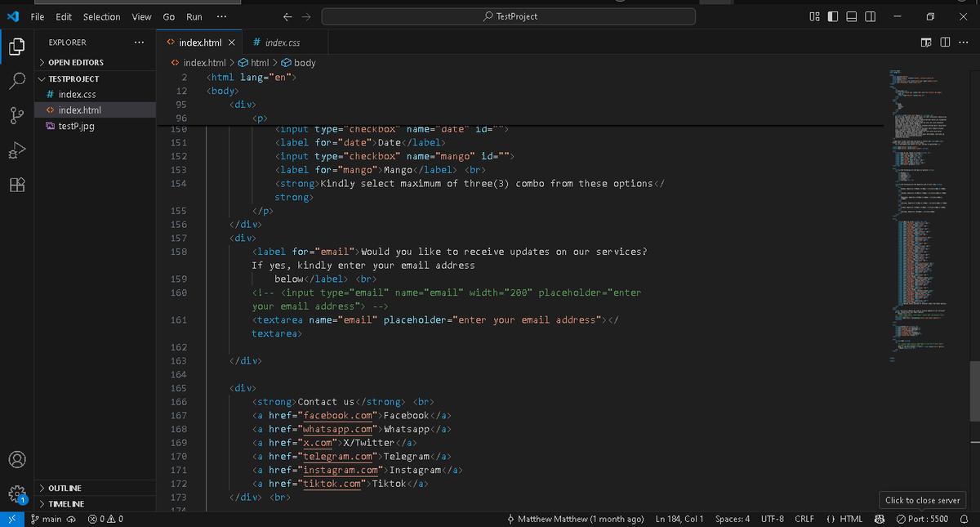This screenshot has height=527, width=980.
Task: Click the errors and warnings indicator
Action: pyautogui.click(x=105, y=519)
